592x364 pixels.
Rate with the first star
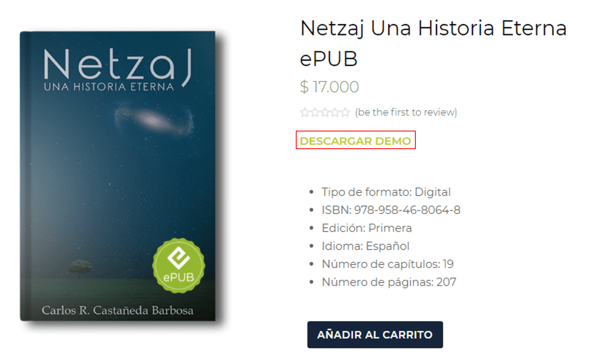coord(305,112)
